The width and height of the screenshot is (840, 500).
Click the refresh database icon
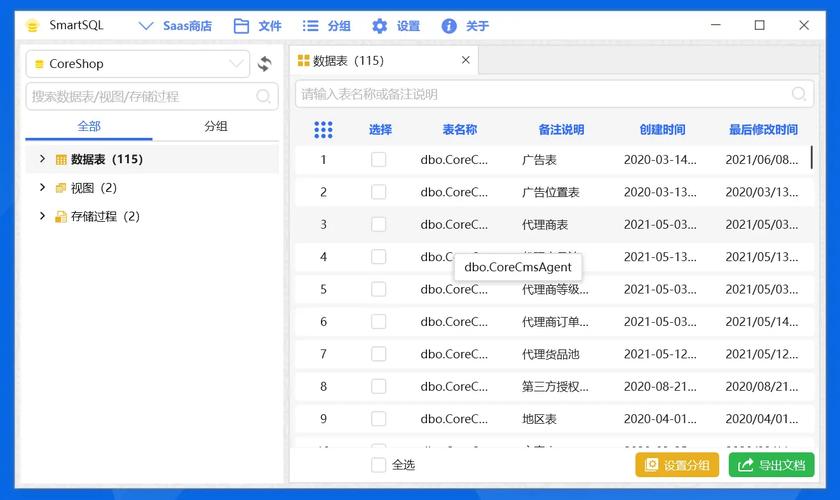pyautogui.click(x=264, y=64)
